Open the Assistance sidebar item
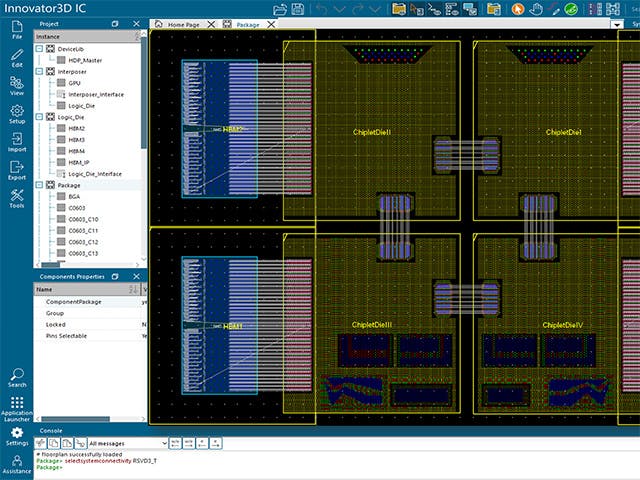Screen dimensions: 640x480 (x=17, y=464)
